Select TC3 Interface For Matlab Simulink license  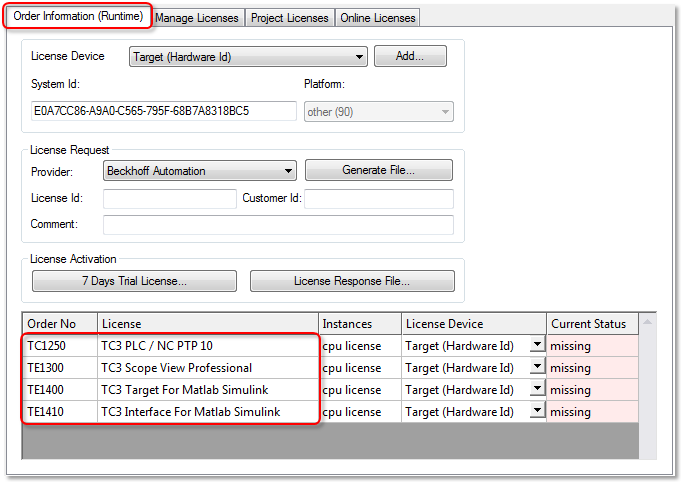point(208,412)
